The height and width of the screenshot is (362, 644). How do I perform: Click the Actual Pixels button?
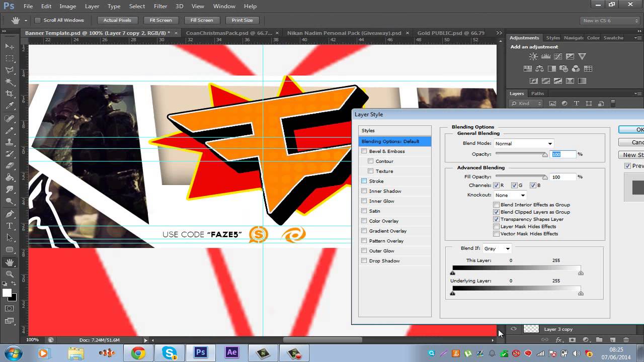(117, 20)
